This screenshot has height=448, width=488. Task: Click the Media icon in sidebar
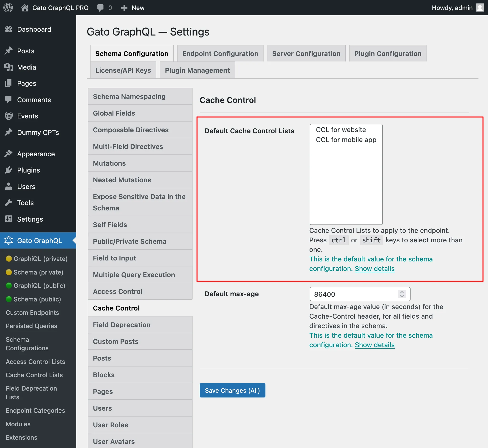[9, 67]
